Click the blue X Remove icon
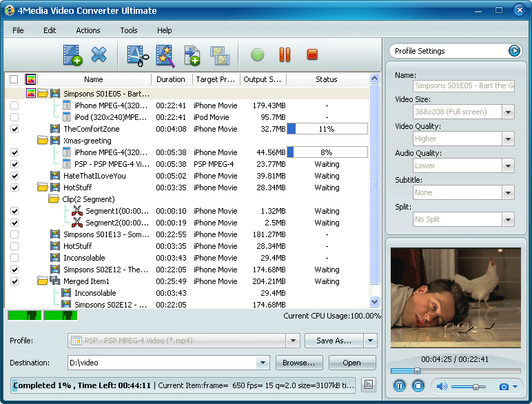This screenshot has height=404, width=532. point(99,54)
